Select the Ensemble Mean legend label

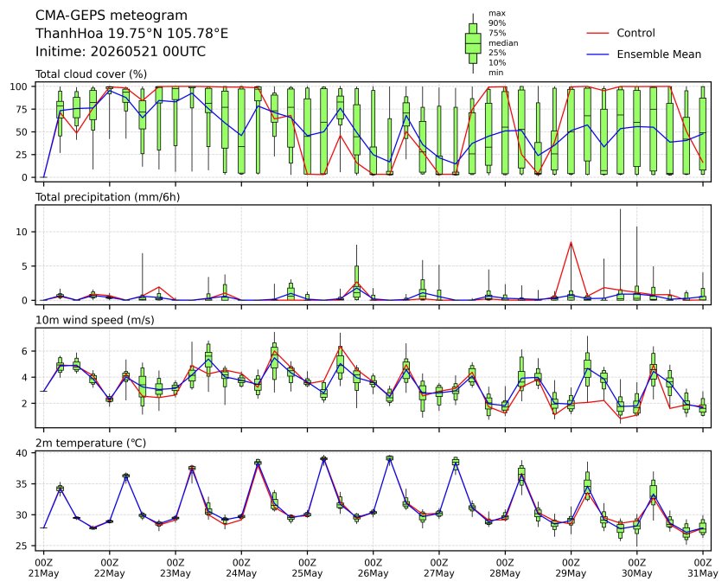coord(659,54)
